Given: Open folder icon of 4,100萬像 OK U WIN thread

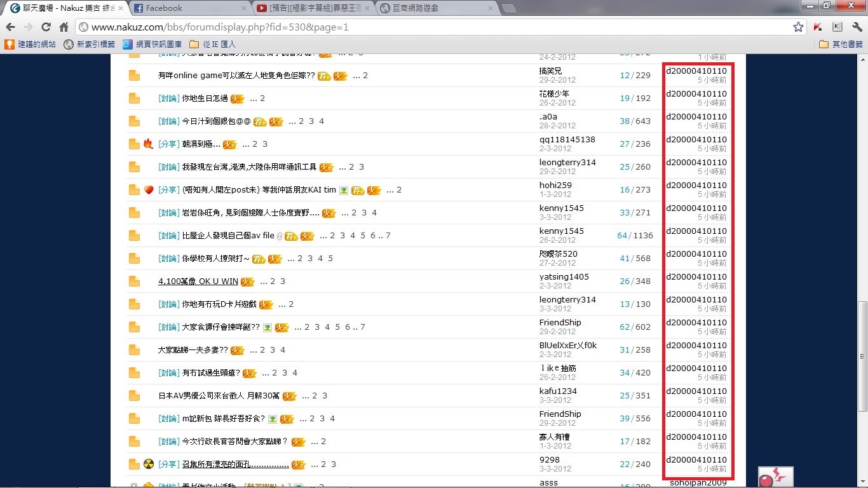Looking at the screenshot, I should click(134, 281).
